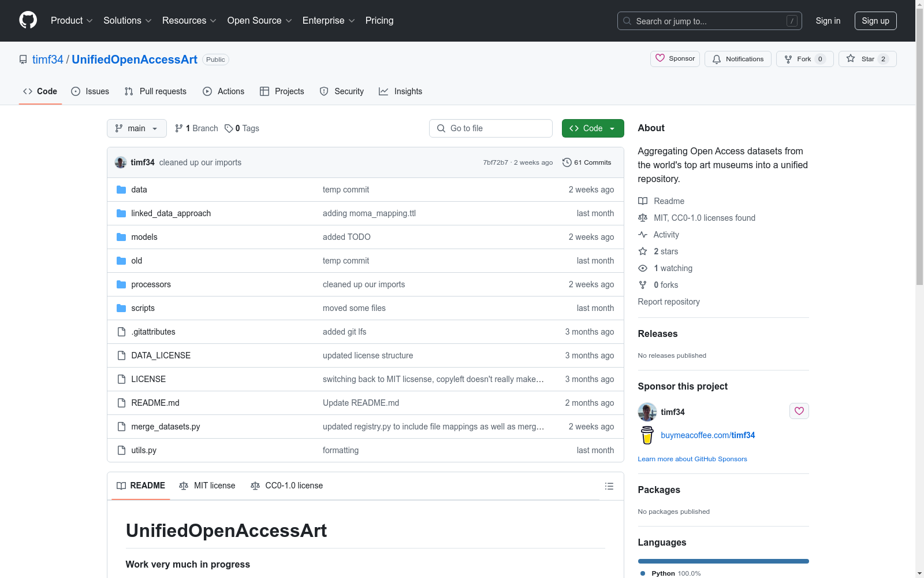
Task: Click the GitHub logo icon
Action: pyautogui.click(x=28, y=20)
